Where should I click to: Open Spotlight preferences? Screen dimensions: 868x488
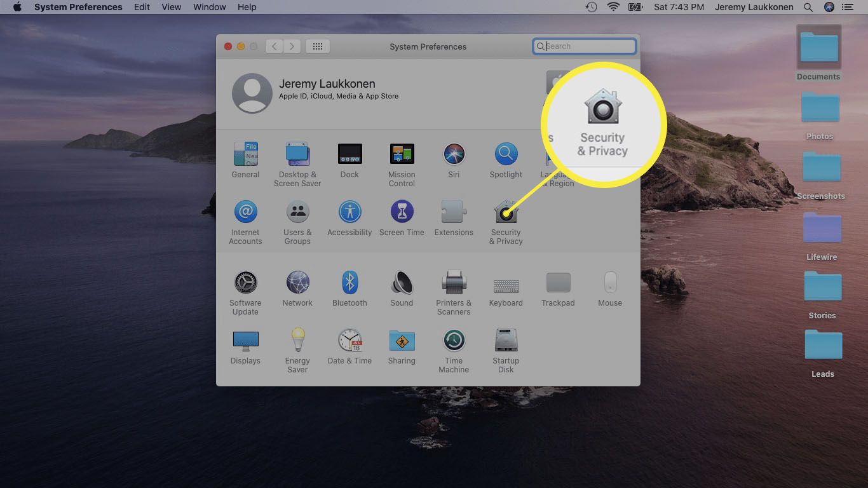pyautogui.click(x=506, y=160)
